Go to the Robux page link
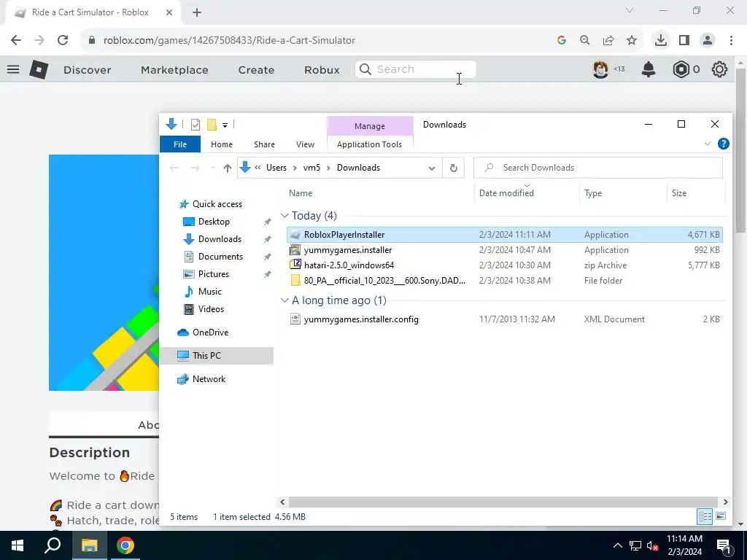747x560 pixels. coord(322,69)
